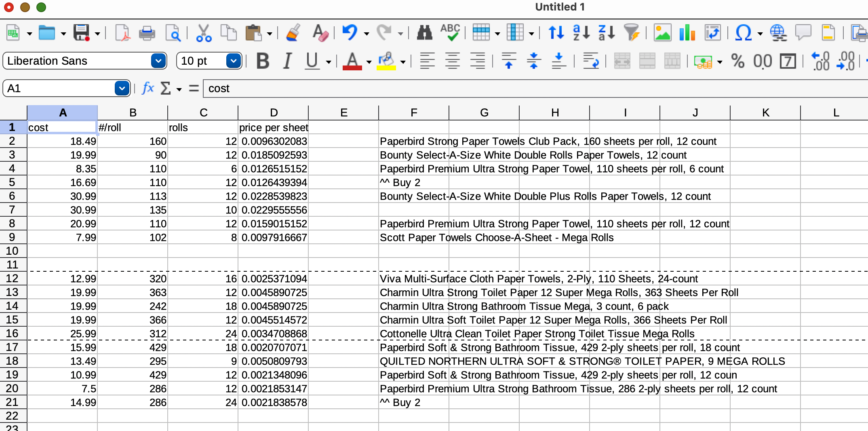This screenshot has width=868, height=431.
Task: Insert a chart
Action: click(687, 33)
